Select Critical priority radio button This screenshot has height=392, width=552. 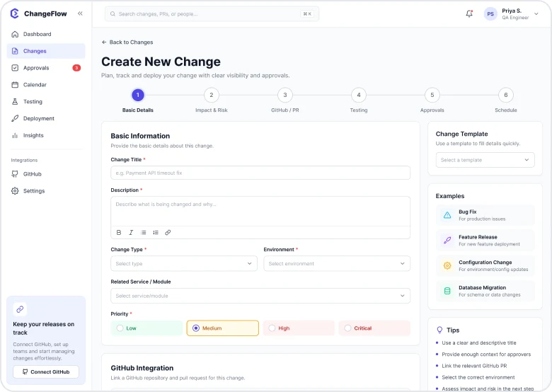pyautogui.click(x=347, y=328)
